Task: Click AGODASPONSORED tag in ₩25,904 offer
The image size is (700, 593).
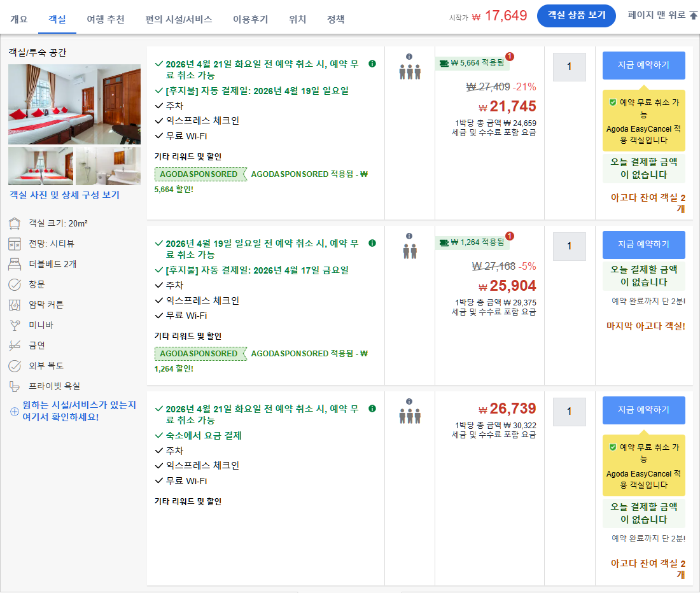Action: point(200,353)
